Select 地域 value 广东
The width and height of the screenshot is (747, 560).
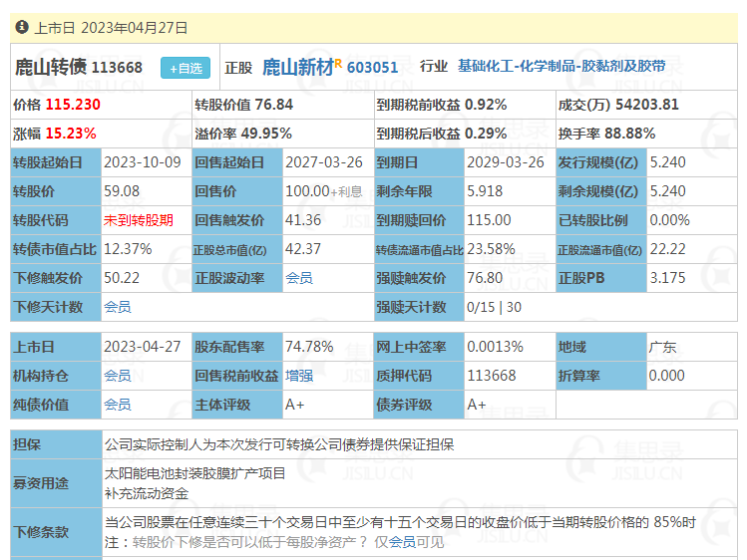[x=662, y=347]
